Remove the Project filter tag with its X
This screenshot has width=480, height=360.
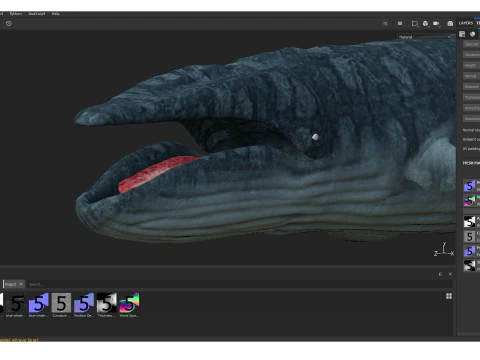tap(21, 284)
